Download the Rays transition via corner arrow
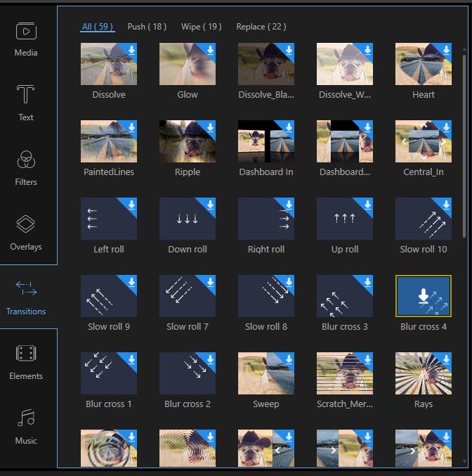The image size is (472, 476). coord(446,359)
